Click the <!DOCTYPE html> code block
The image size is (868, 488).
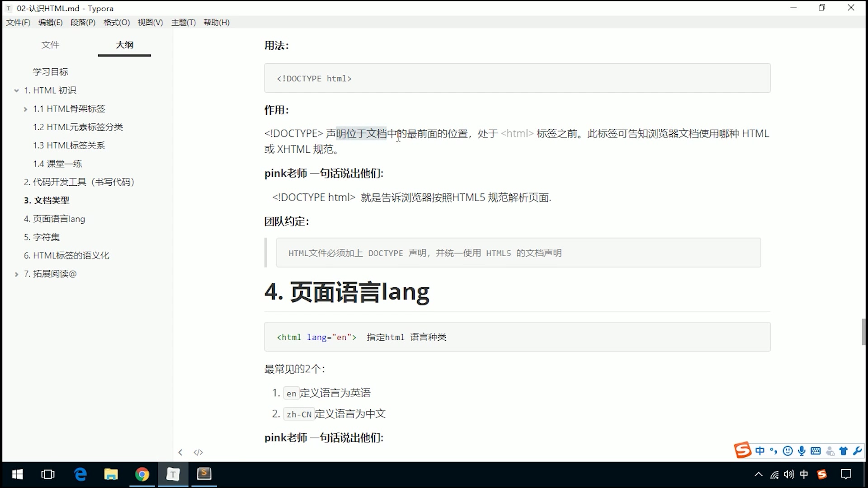pos(517,78)
